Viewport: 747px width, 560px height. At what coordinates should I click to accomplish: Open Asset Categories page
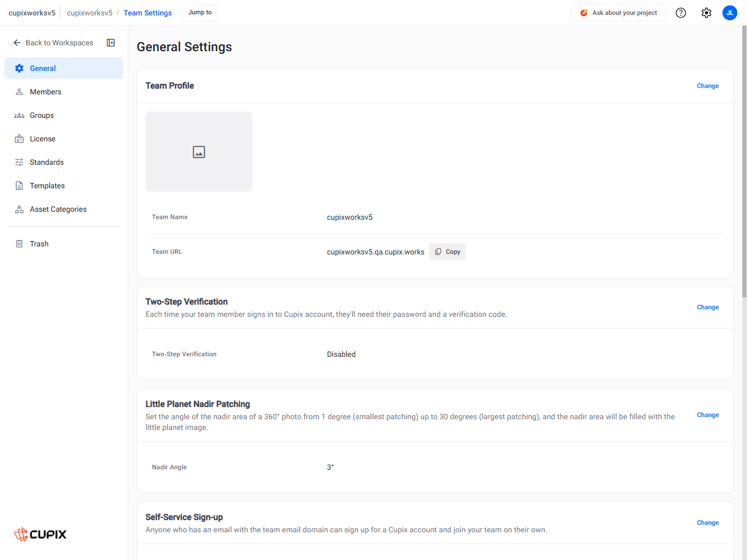click(64, 209)
